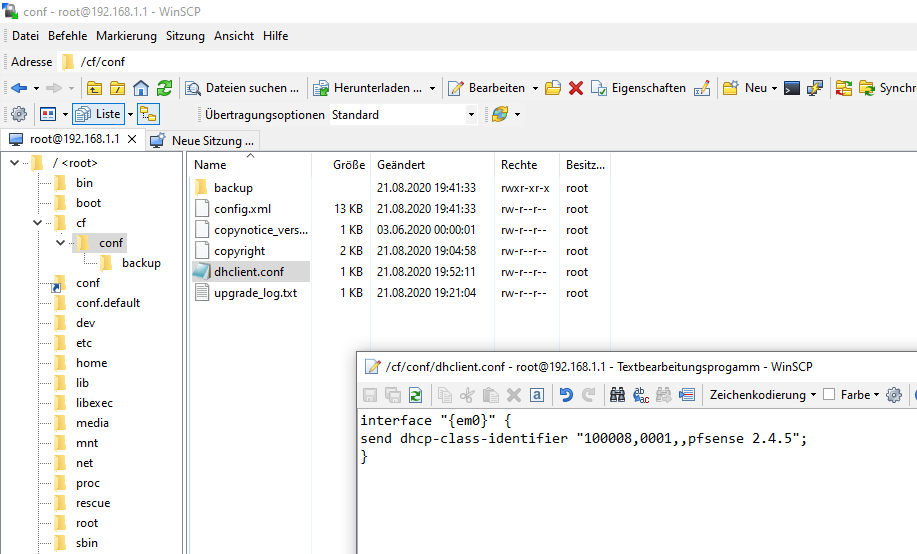Screen dimensions: 917x554
Task: Toggle the Farbe color box in editor
Action: [829, 395]
